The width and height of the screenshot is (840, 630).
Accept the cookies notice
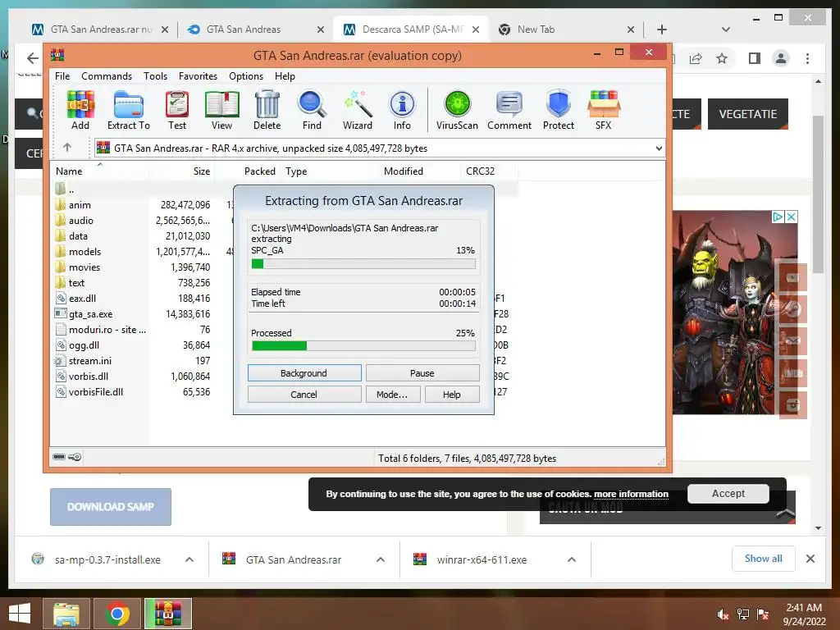(728, 493)
